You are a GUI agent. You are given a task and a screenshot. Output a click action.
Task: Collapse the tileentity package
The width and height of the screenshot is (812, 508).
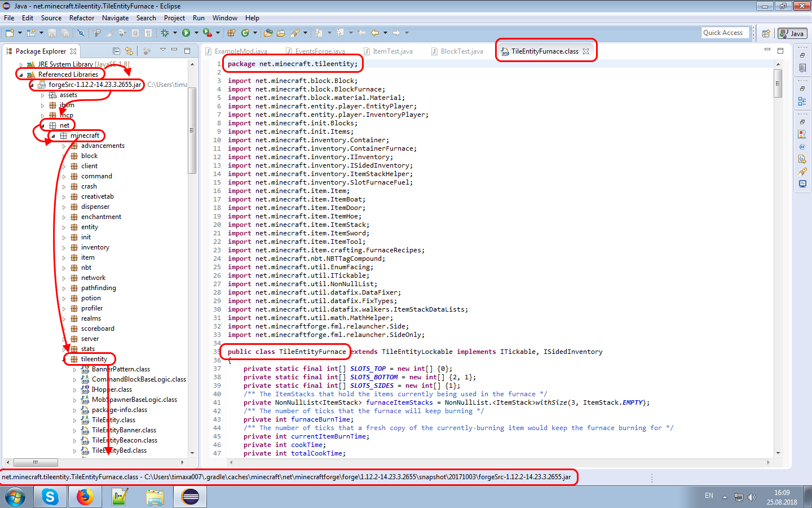64,359
